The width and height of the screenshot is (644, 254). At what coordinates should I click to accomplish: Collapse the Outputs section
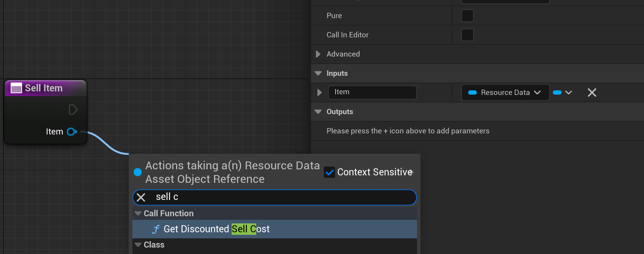pos(318,112)
